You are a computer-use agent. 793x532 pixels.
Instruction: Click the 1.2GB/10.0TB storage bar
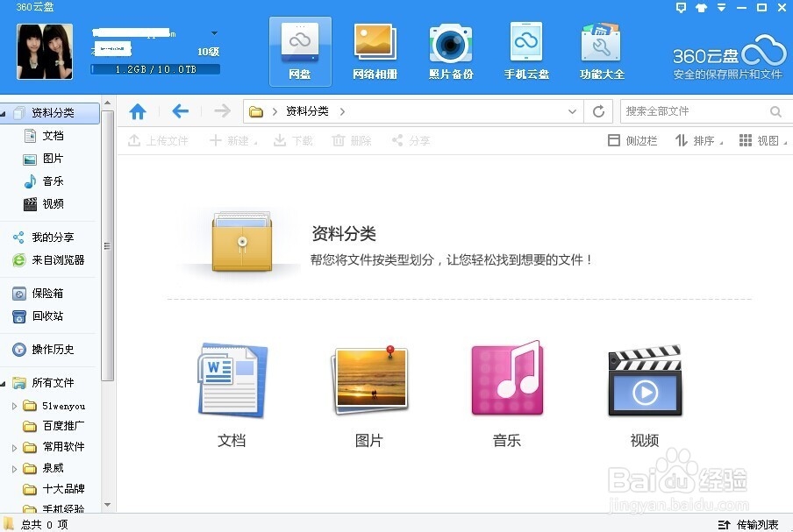(x=155, y=69)
